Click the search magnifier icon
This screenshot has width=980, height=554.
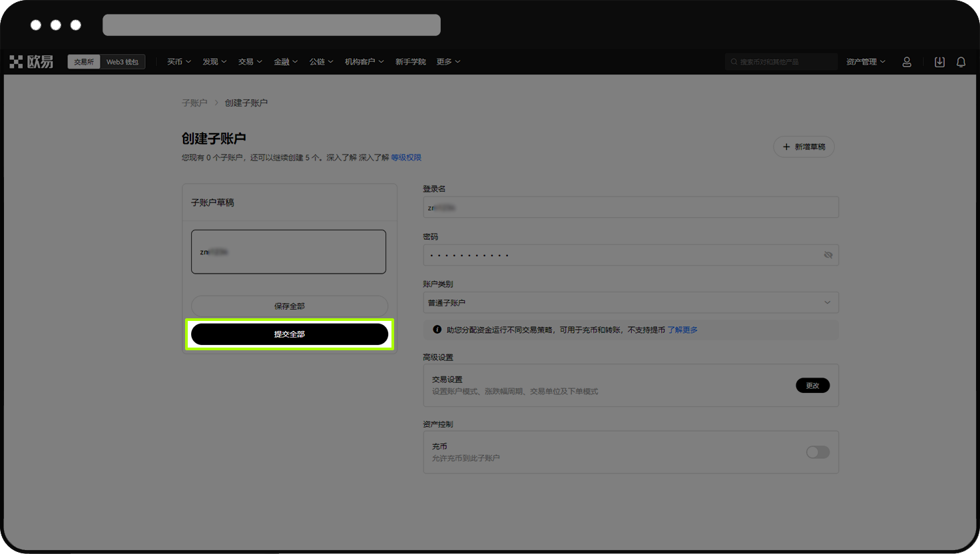click(x=734, y=62)
